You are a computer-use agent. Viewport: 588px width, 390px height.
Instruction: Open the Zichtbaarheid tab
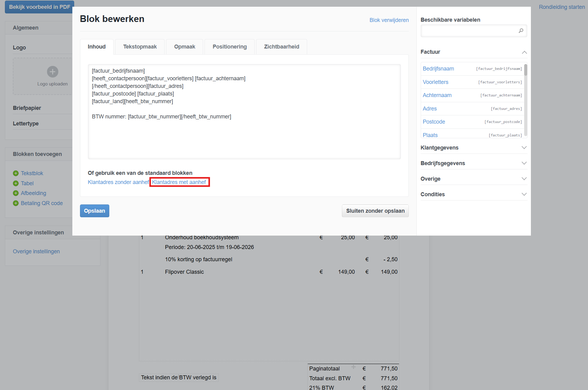pyautogui.click(x=281, y=47)
